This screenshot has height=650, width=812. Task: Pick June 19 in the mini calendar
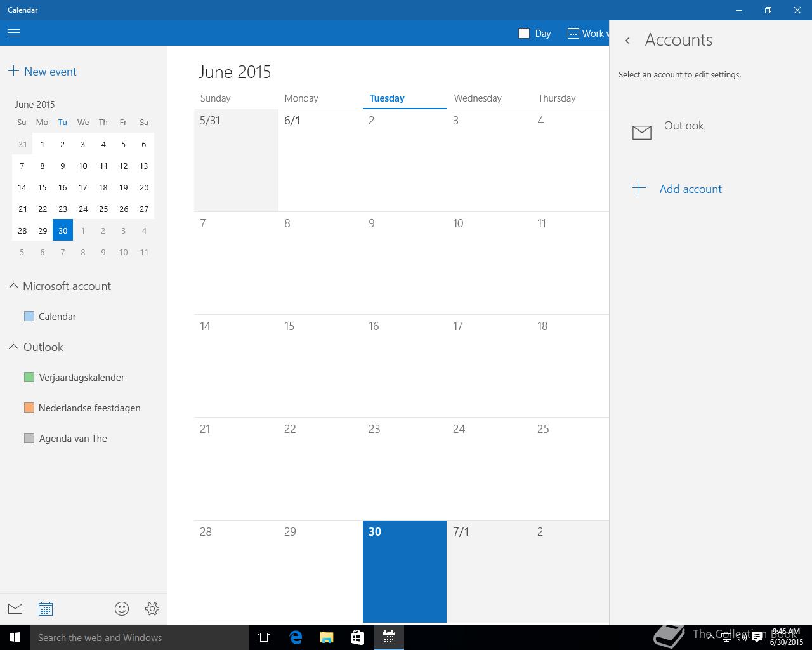click(124, 187)
